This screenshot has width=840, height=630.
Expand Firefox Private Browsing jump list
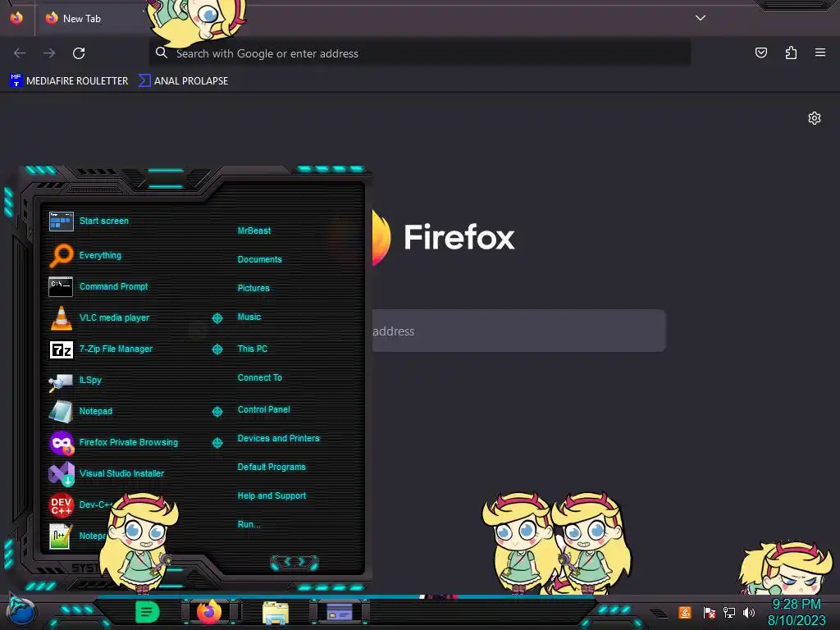pyautogui.click(x=217, y=442)
